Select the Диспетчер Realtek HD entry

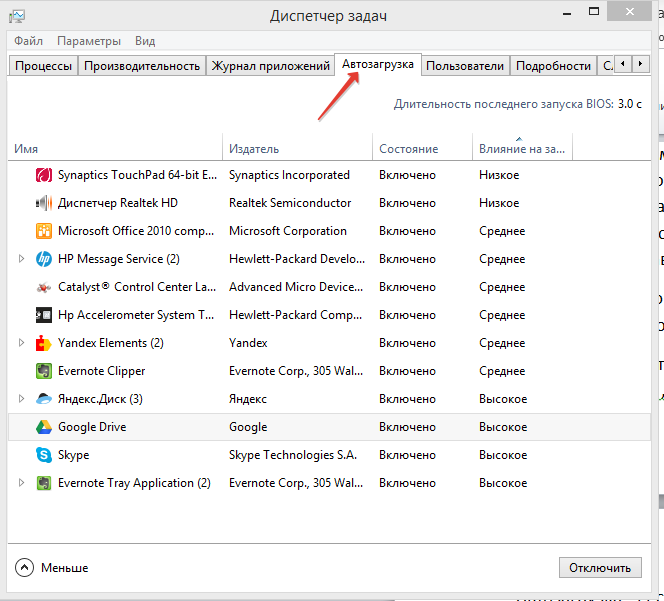118,203
